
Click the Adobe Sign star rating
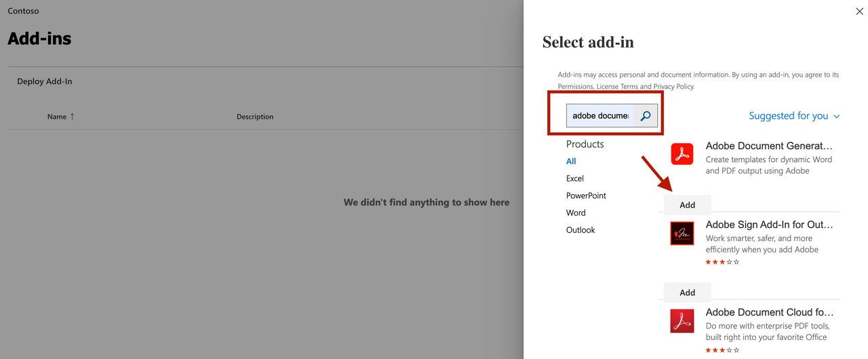pyautogui.click(x=722, y=262)
